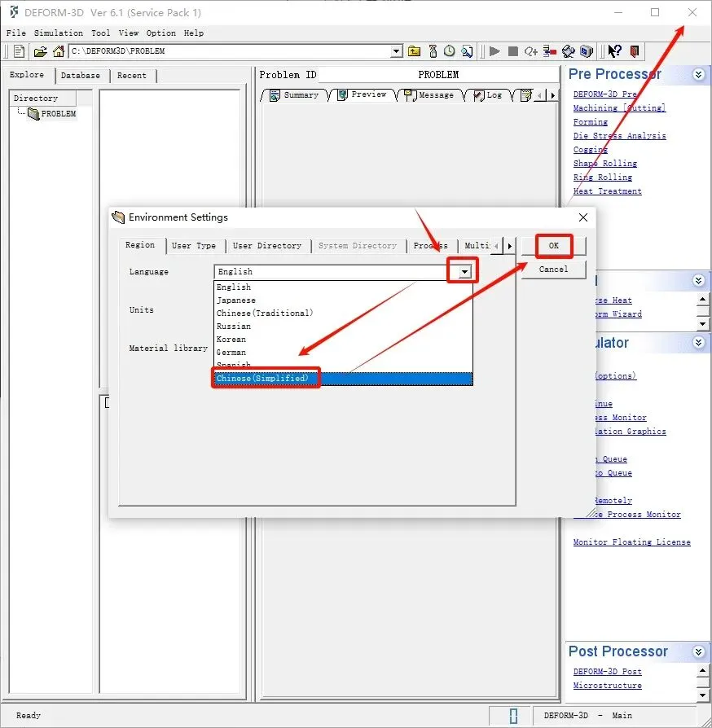Open the Monitor Floating License link
Screen dimensions: 712x728
pos(631,542)
